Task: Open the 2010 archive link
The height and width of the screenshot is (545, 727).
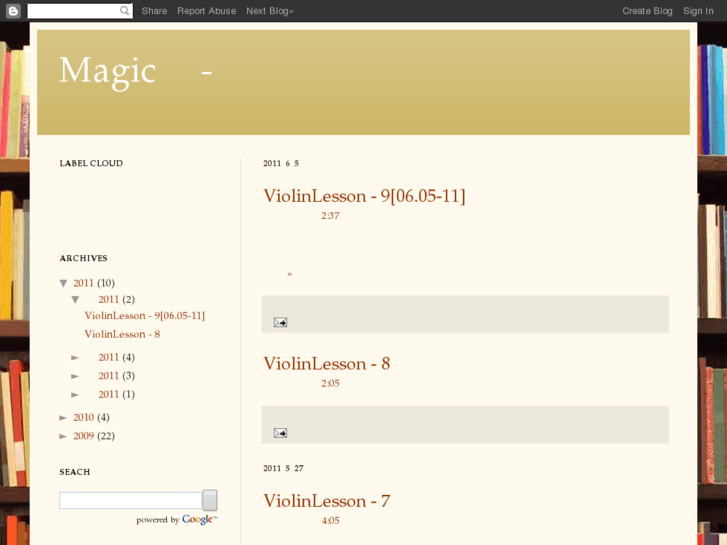Action: pyautogui.click(x=83, y=417)
